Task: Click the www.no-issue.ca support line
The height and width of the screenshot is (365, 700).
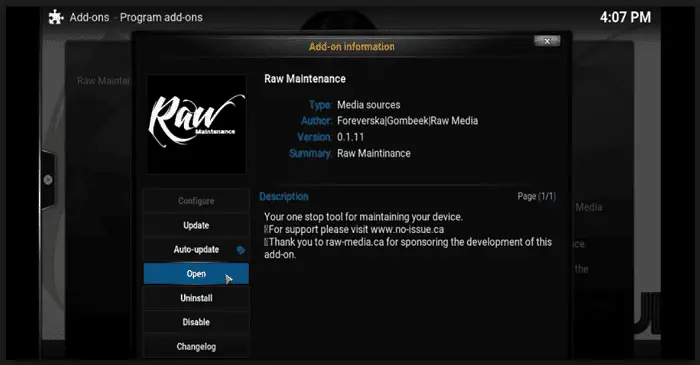Action: pyautogui.click(x=354, y=230)
